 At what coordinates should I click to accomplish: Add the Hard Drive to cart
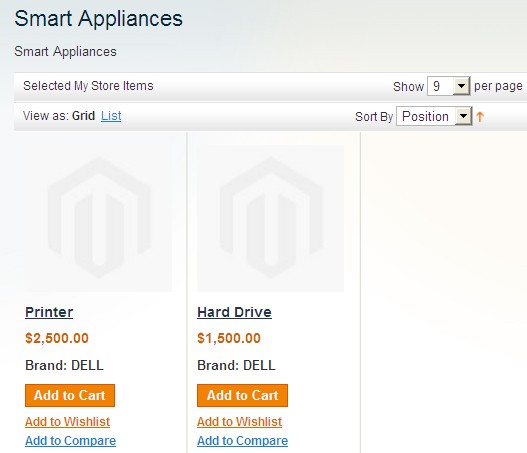(242, 396)
